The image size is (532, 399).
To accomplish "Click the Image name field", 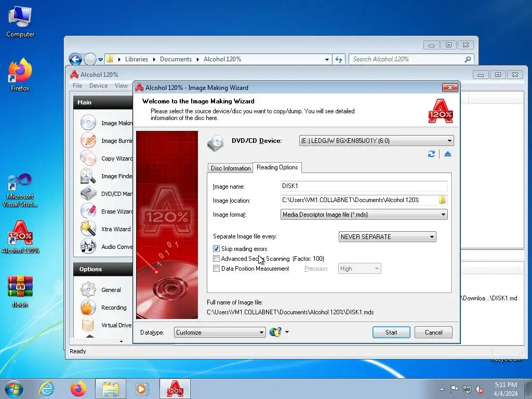I will pos(364,186).
